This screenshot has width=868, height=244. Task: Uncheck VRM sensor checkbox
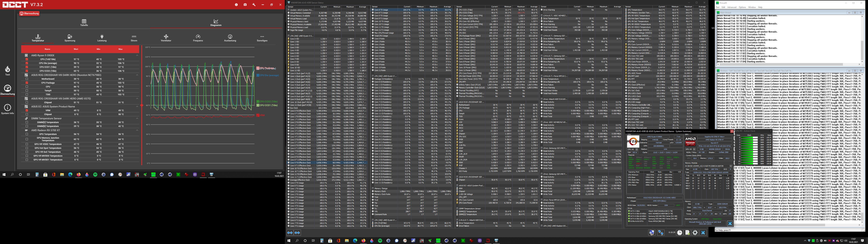coord(27,110)
